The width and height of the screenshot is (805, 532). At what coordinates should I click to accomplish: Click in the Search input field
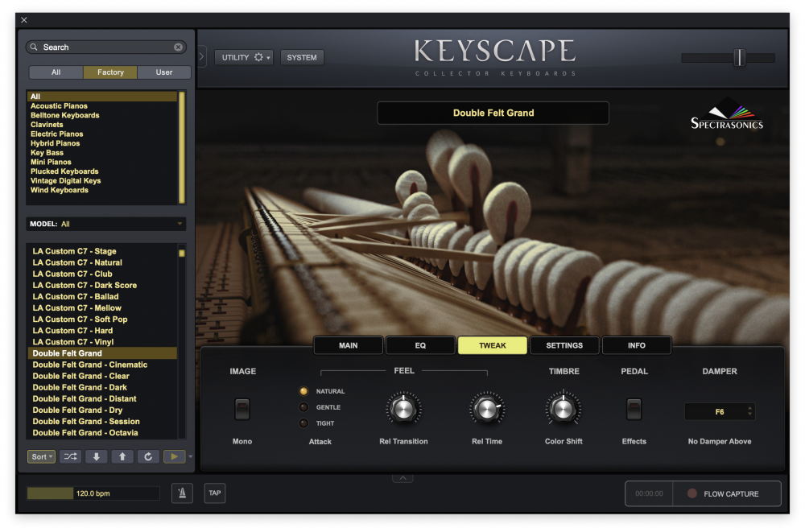(x=105, y=47)
